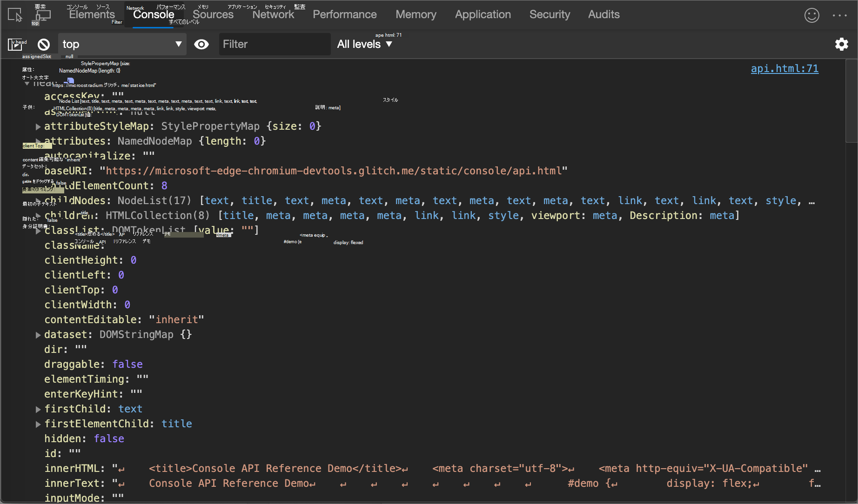The image size is (858, 504).
Task: Expand the firstChild text node
Action: (38, 409)
